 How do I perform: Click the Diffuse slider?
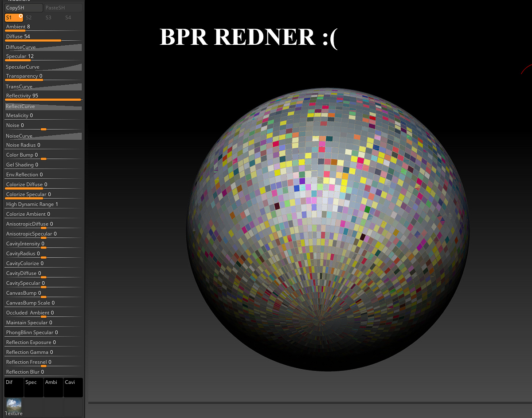click(x=43, y=37)
